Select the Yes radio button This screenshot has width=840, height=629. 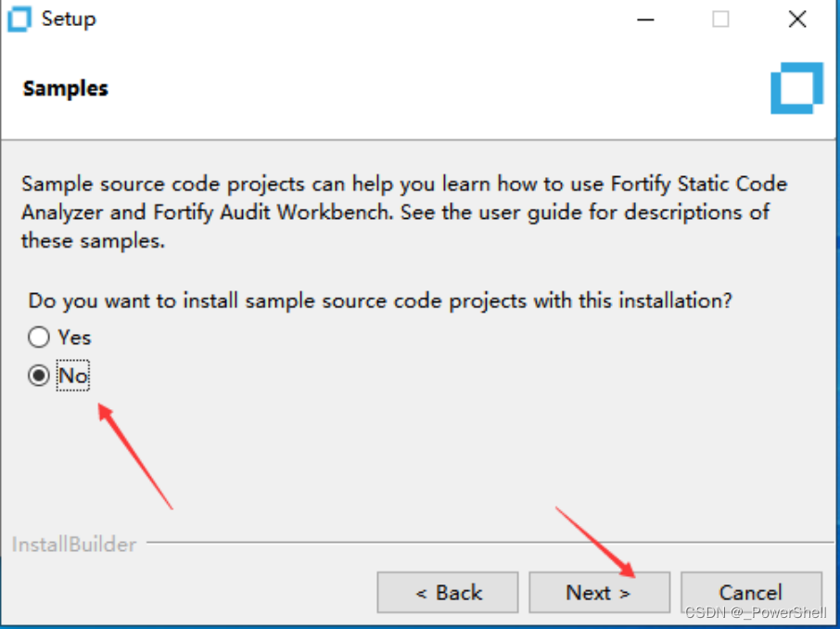coord(39,338)
